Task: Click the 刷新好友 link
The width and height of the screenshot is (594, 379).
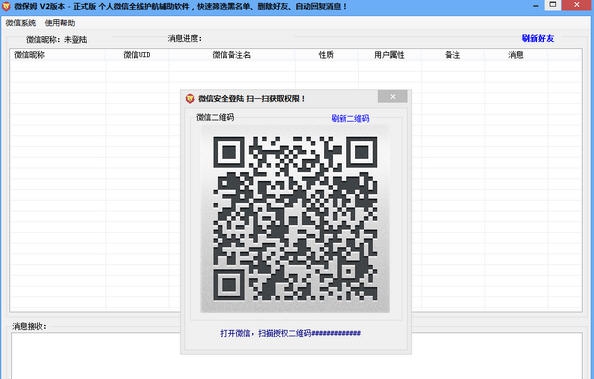Action: 538,38
